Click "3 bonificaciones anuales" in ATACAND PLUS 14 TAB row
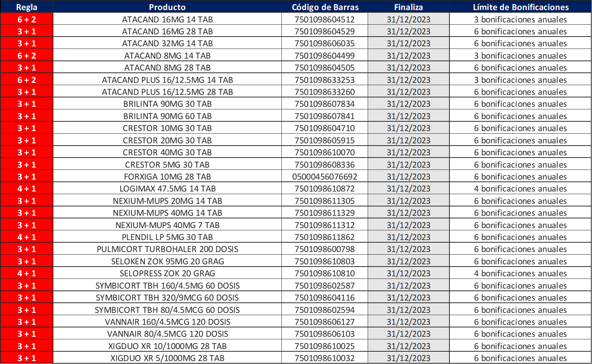 pyautogui.click(x=521, y=80)
